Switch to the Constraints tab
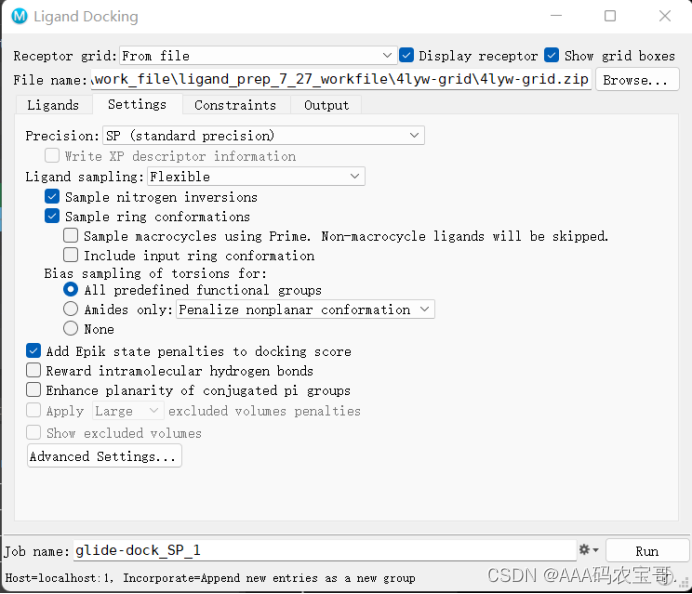 click(x=235, y=105)
